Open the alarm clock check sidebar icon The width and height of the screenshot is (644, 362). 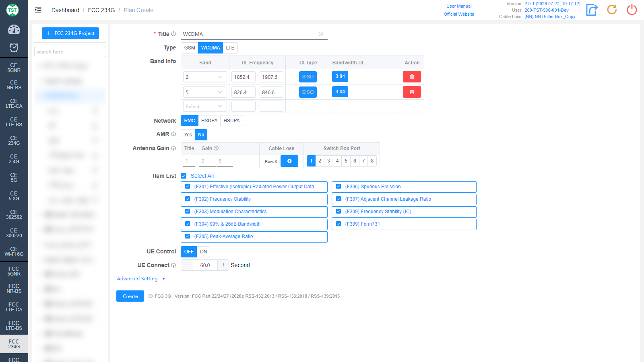pos(14,48)
